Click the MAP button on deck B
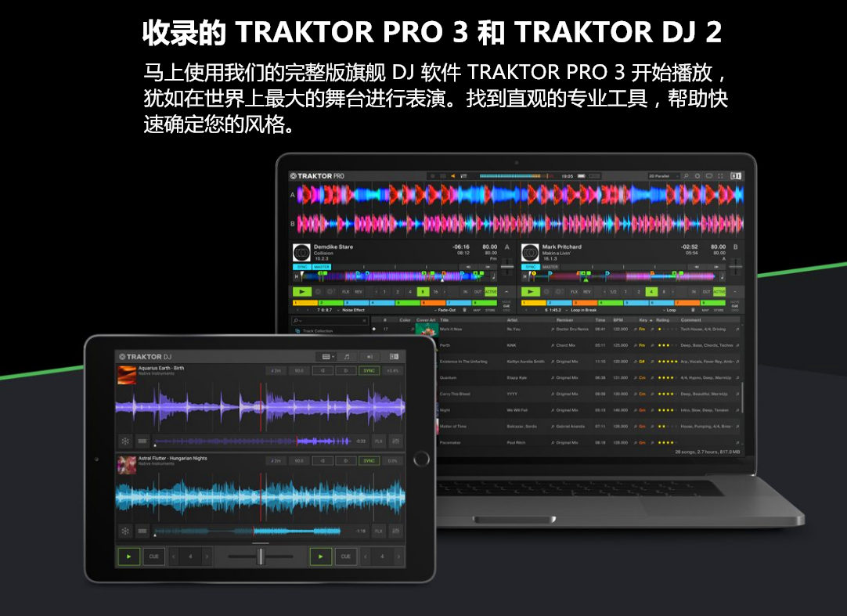Viewport: 847px width, 616px height. 705,310
